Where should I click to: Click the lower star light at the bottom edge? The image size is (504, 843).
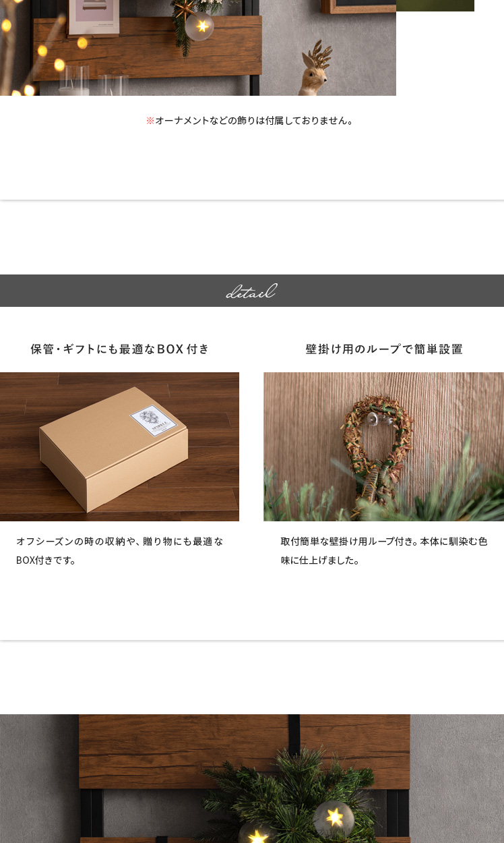tap(256, 835)
